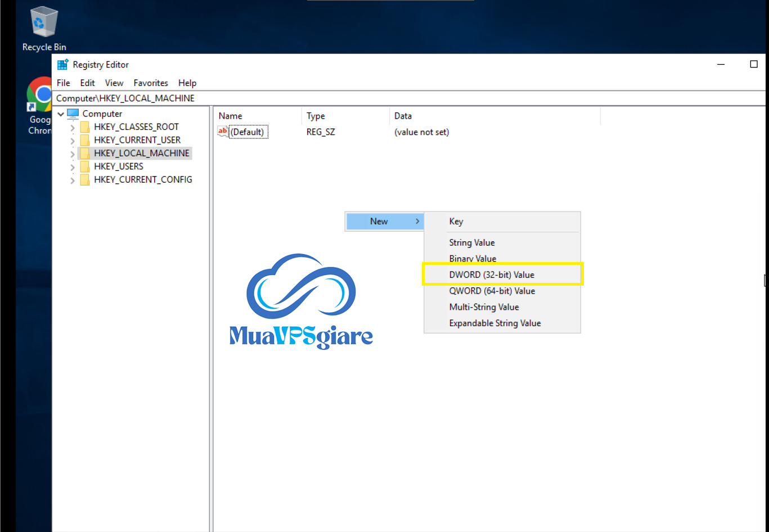Click the HKEY_CURRENT_CONFIG folder icon
769x532 pixels.
pos(85,180)
